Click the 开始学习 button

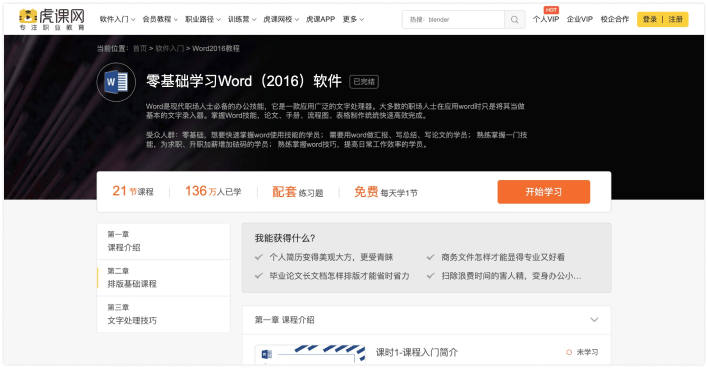(544, 192)
